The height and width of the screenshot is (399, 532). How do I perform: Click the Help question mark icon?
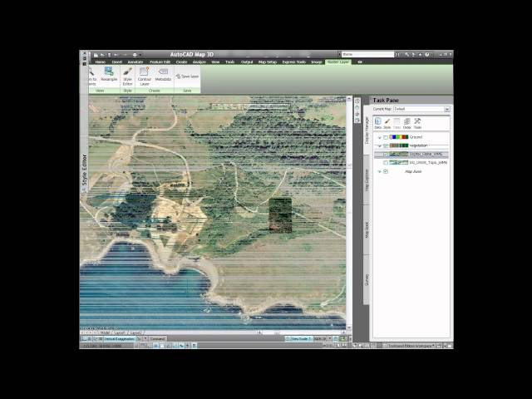click(x=426, y=54)
